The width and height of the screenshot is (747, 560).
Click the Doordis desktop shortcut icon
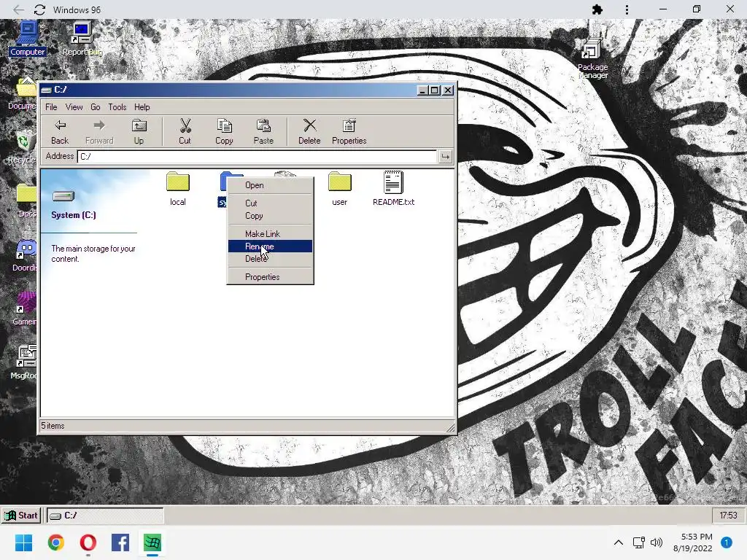pos(25,254)
